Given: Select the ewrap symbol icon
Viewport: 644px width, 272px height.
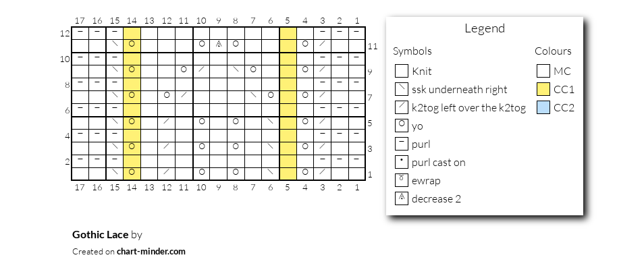Looking at the screenshot, I should point(401,180).
